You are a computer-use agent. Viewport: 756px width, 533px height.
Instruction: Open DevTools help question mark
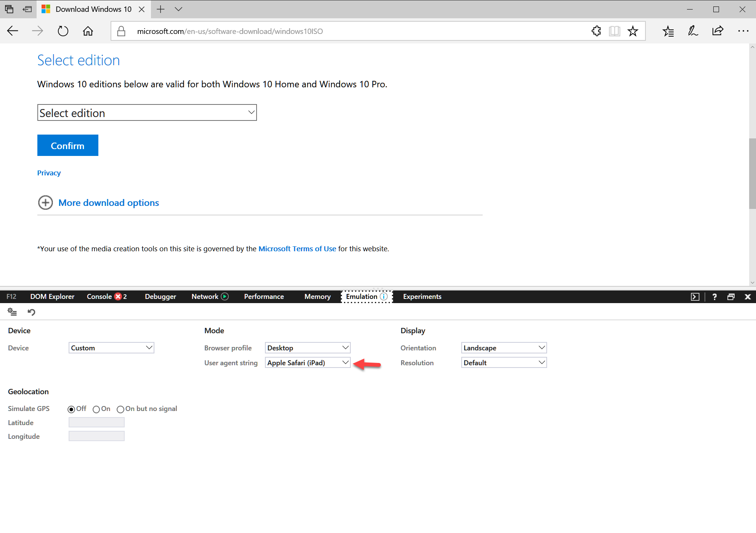[714, 297]
